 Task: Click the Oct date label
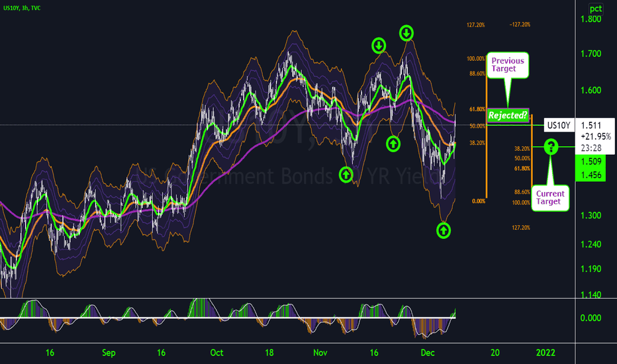[217, 353]
